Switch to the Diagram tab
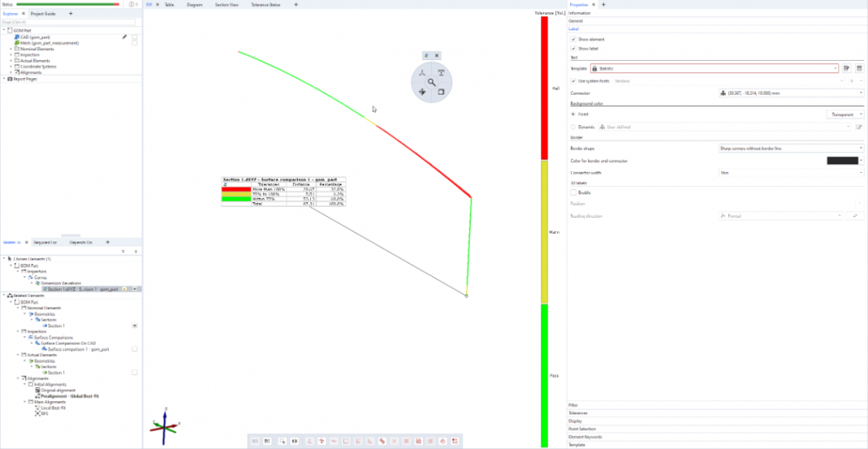This screenshot has height=449, width=868. tap(195, 4)
